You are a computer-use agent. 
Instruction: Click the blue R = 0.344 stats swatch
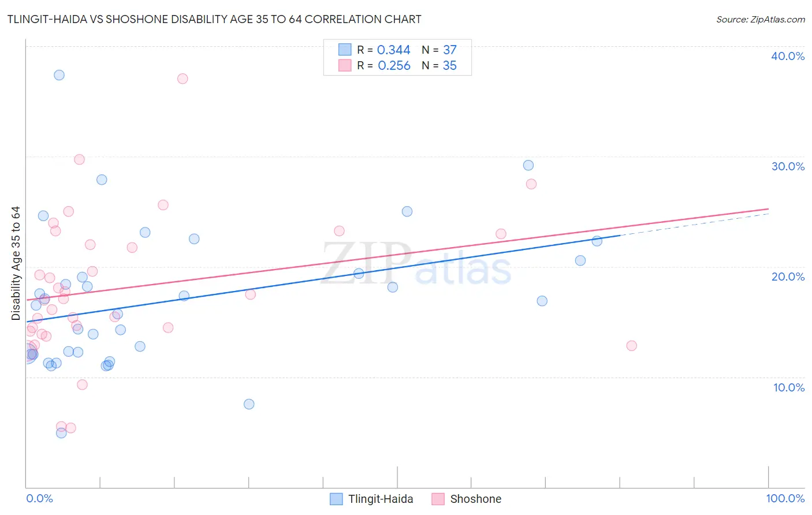tap(345, 50)
